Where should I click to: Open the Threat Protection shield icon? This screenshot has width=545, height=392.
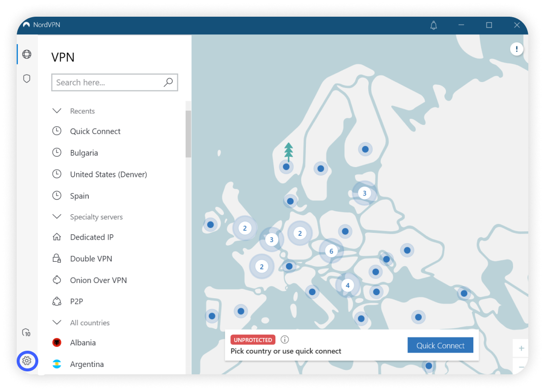(x=27, y=79)
